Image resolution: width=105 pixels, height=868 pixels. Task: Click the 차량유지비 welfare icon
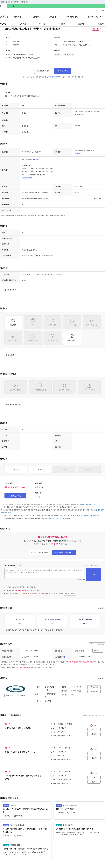pos(52,322)
